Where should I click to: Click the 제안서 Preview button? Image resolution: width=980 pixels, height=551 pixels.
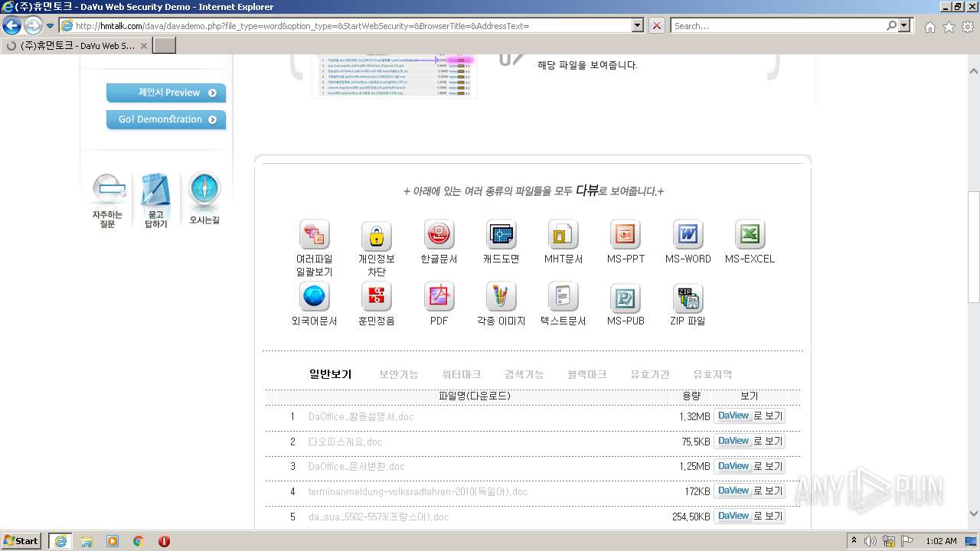click(x=166, y=93)
